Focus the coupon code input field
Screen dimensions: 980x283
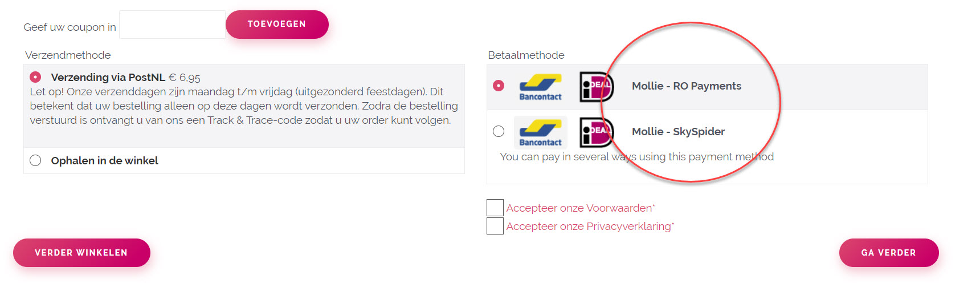pyautogui.click(x=172, y=25)
